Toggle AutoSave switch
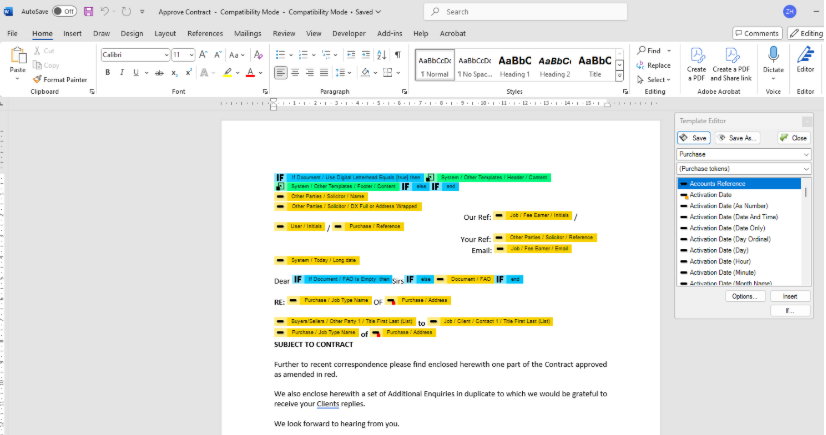The image size is (826, 435). tap(64, 11)
